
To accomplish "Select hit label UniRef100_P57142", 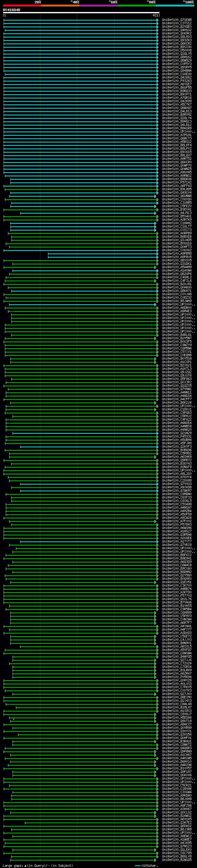I will pyautogui.click(x=177, y=182).
